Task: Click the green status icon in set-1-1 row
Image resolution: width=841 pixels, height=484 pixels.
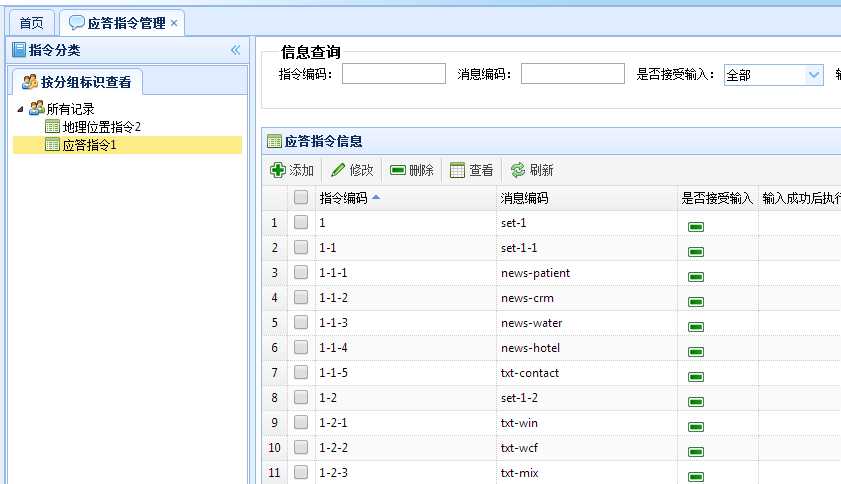Action: (x=696, y=252)
